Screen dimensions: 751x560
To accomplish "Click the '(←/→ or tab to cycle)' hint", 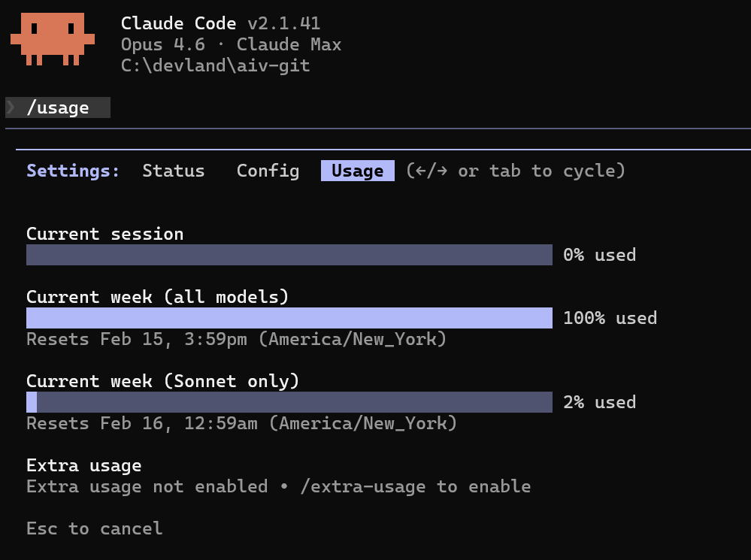I will click(x=516, y=171).
